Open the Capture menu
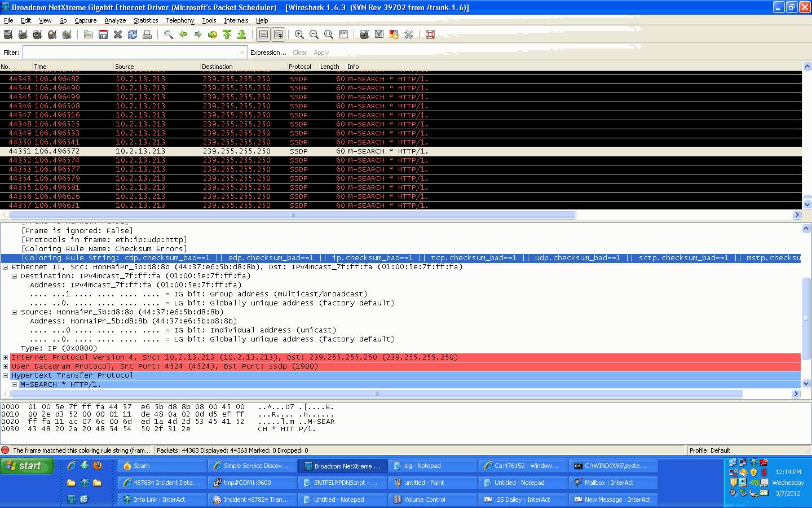The width and height of the screenshot is (812, 508). pyautogui.click(x=86, y=20)
